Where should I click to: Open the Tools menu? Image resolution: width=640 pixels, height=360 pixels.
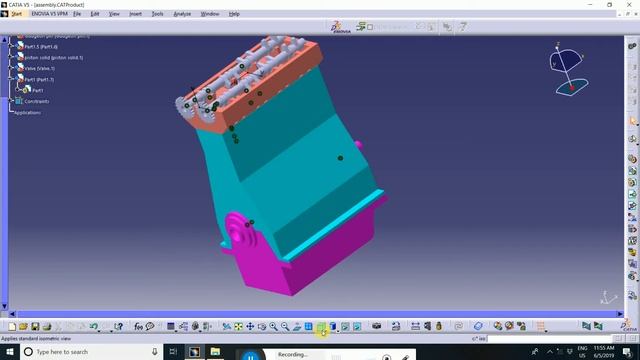(158, 14)
